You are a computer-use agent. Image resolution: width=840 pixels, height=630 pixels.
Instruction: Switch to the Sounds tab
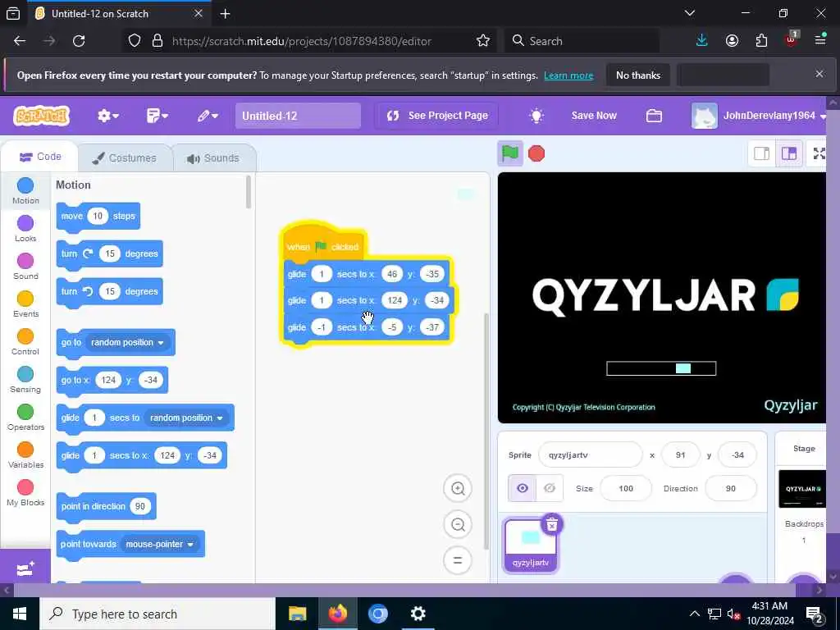[x=213, y=158]
